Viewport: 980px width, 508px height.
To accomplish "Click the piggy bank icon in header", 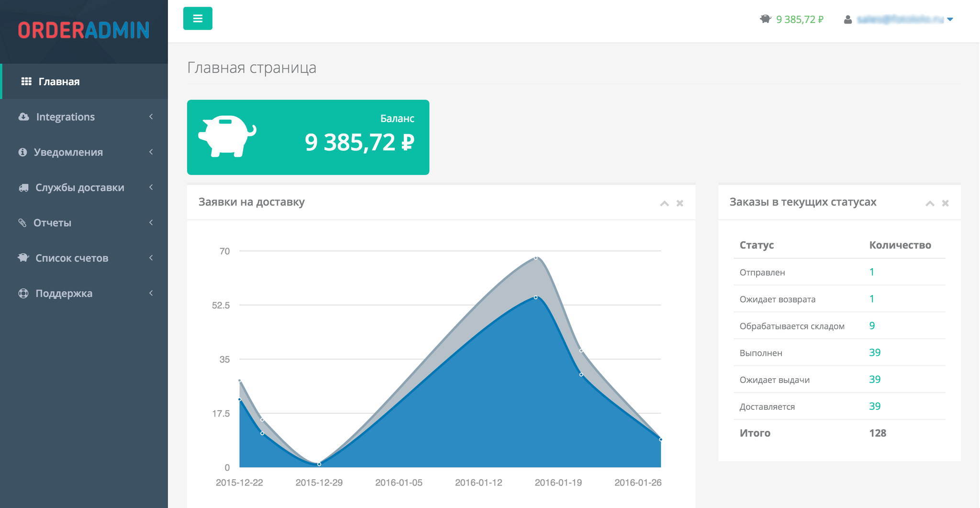I will click(765, 19).
